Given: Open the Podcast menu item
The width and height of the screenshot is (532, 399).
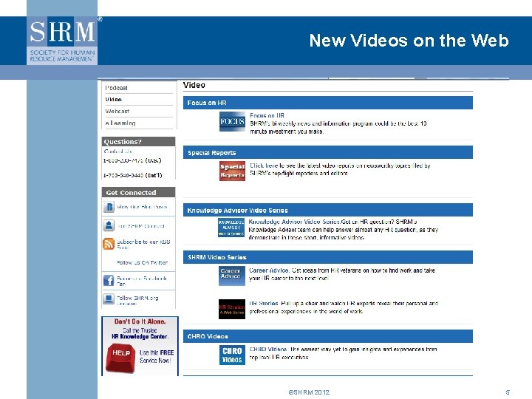Looking at the screenshot, I should 117,88.
